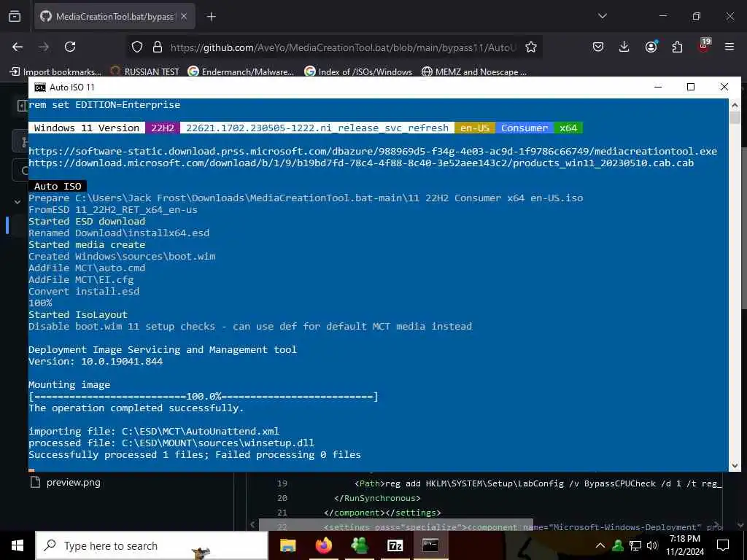Click the green person tray icon
This screenshot has height=560, width=747.
[618, 545]
